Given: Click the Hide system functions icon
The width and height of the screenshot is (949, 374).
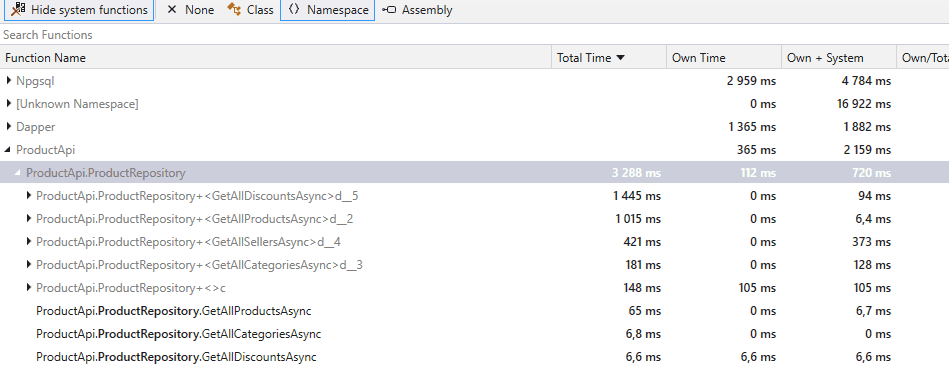Looking at the screenshot, I should pyautogui.click(x=18, y=10).
